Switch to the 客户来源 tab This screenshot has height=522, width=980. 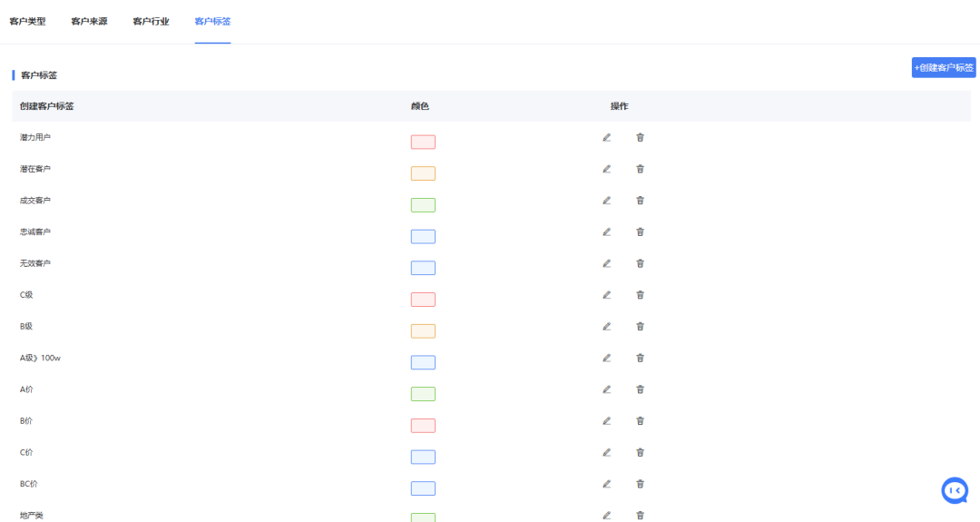(89, 21)
